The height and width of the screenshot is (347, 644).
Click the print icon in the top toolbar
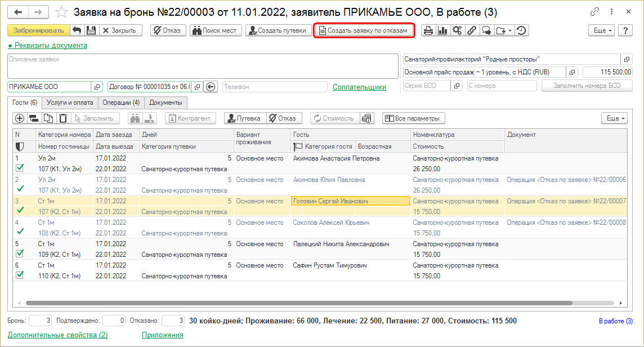(x=428, y=30)
